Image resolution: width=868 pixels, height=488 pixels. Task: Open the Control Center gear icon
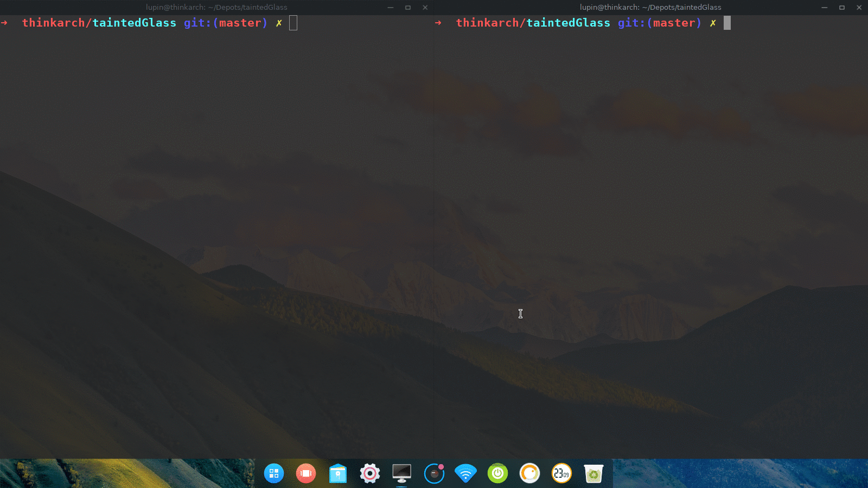(x=370, y=473)
